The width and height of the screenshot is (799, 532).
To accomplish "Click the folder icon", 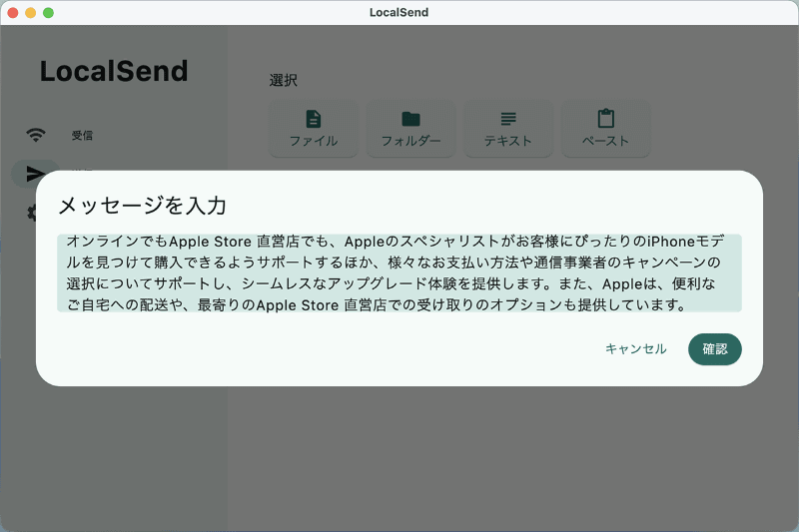I will point(410,119).
